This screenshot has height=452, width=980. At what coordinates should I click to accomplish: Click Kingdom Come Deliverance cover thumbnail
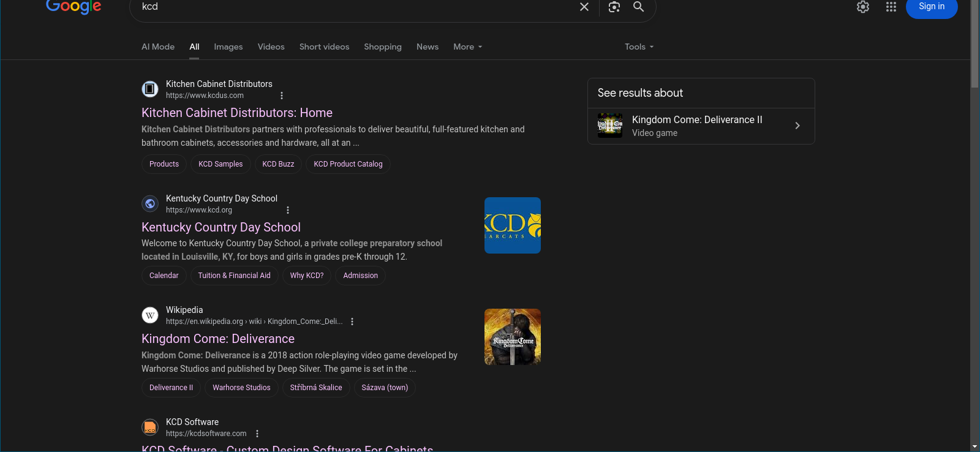click(x=513, y=337)
